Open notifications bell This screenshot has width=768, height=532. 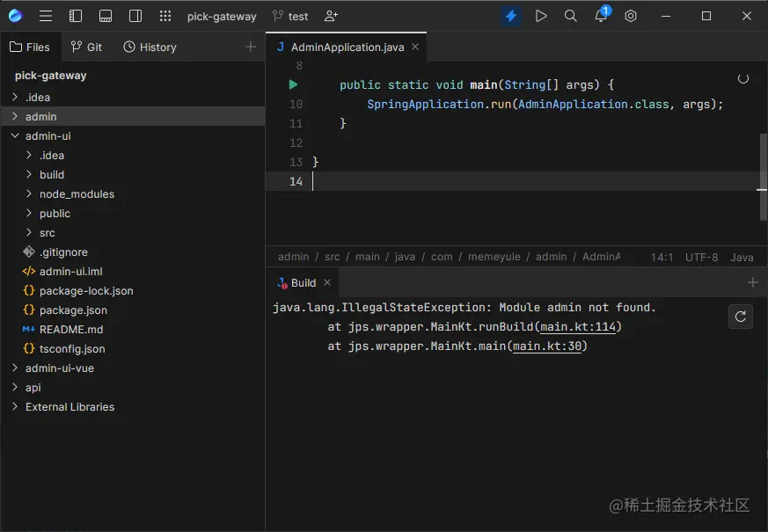tap(601, 16)
